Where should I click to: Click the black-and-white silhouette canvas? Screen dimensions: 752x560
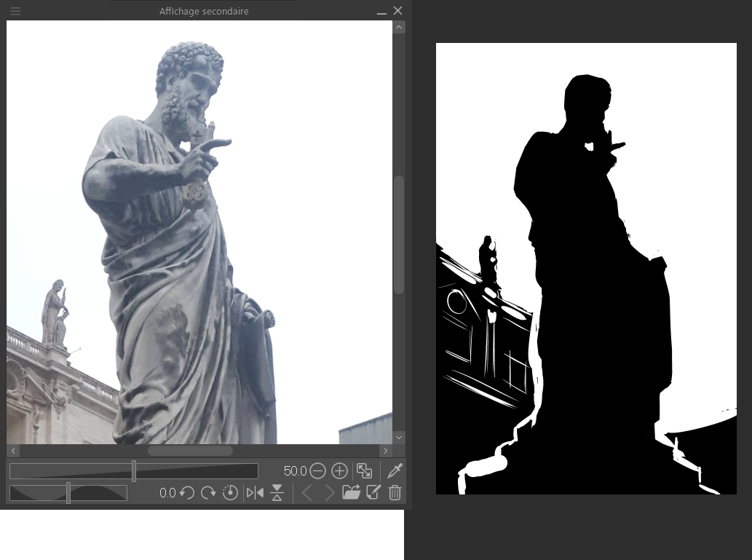point(586,269)
